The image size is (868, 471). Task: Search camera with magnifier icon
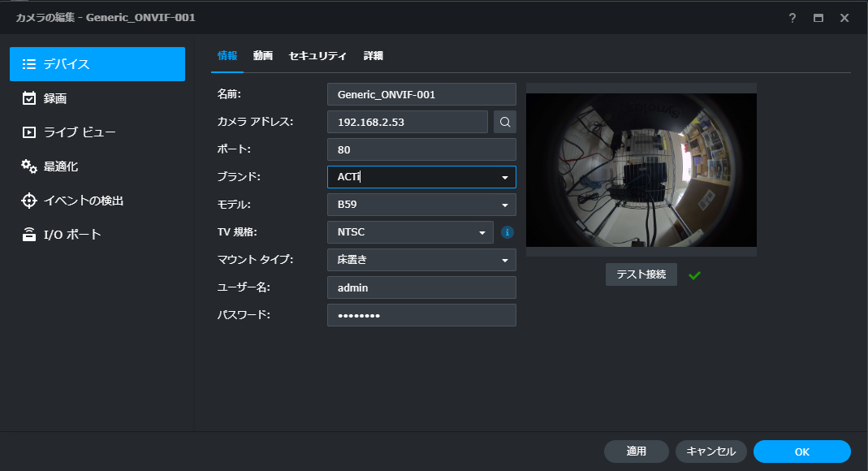(505, 122)
